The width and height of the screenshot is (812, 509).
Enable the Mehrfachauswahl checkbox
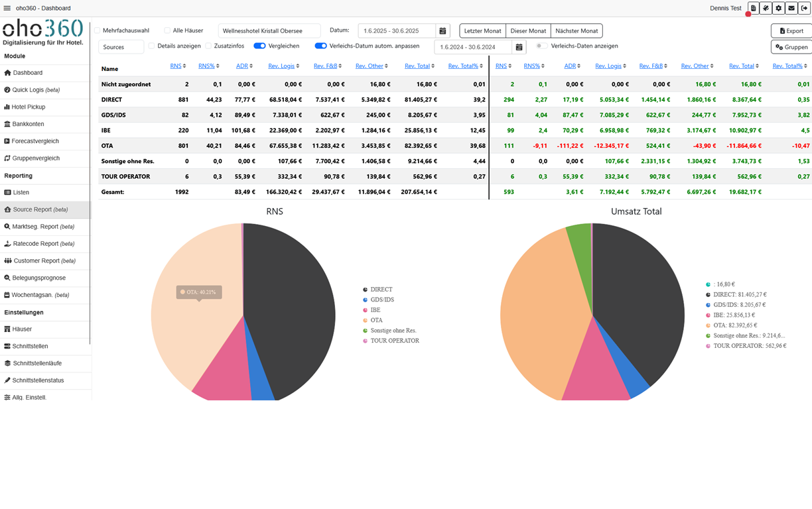pos(98,30)
